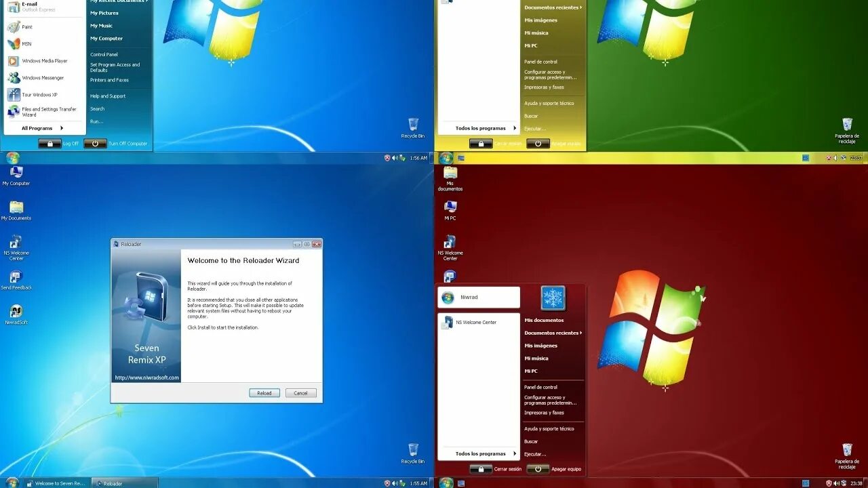Open My Computer desktop icon
This screenshot has width=868, height=488.
tap(16, 176)
